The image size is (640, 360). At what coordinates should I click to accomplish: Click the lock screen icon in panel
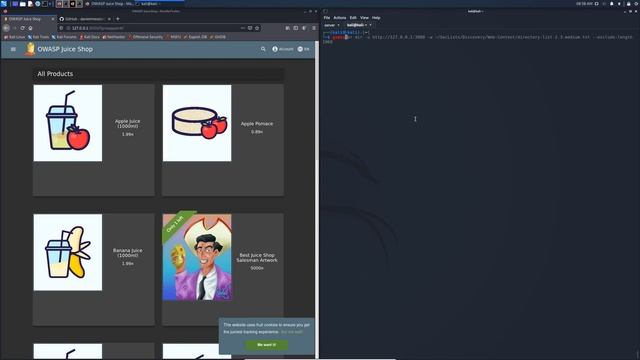pos(629,4)
